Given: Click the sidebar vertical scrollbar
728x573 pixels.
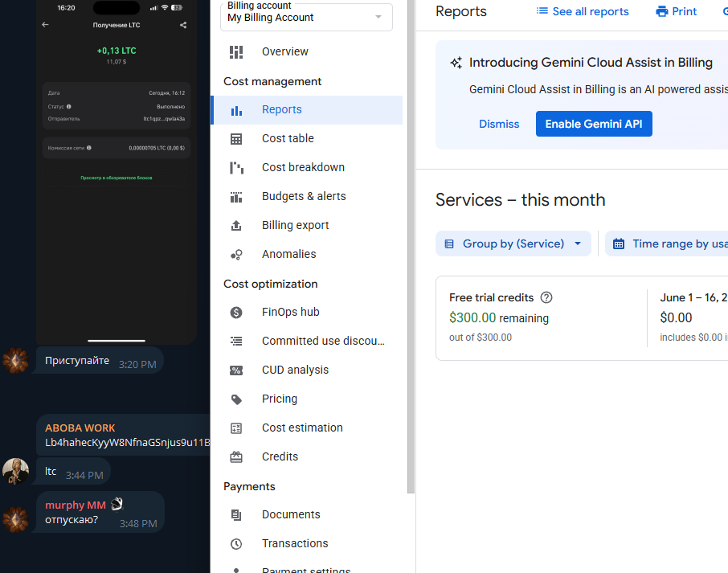Looking at the screenshot, I should 411,246.
